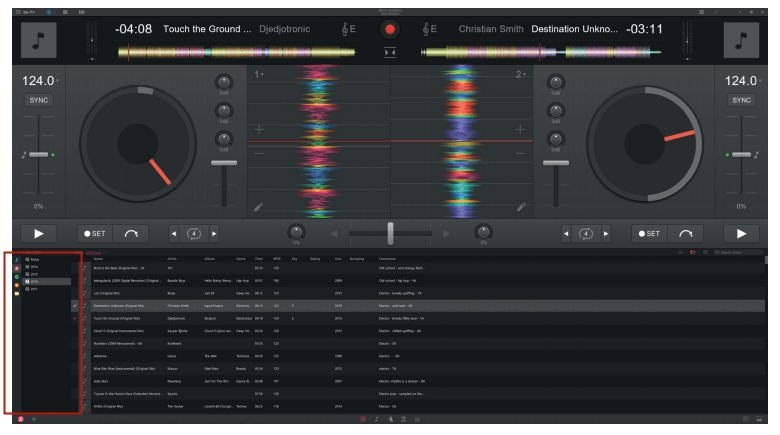
Task: Zoom out right waveform with minus icon
Action: (x=520, y=152)
